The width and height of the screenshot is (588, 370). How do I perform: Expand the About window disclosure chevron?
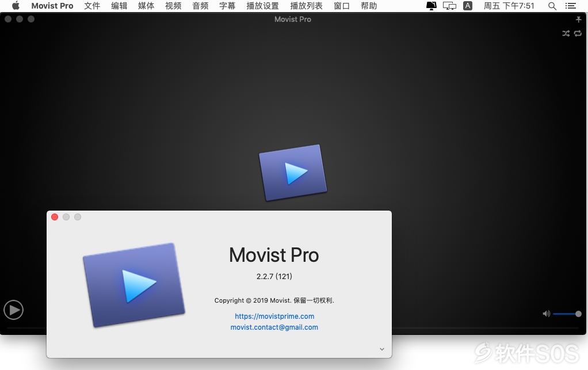click(x=382, y=349)
